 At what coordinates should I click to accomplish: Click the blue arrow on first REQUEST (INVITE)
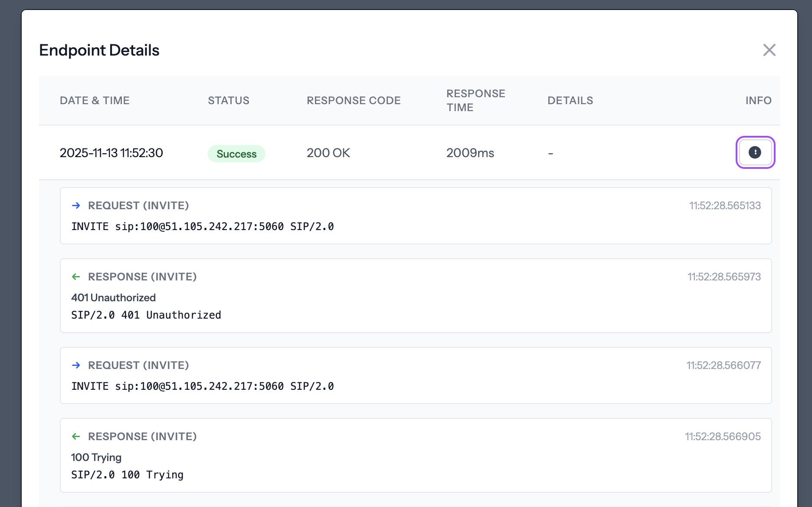[x=76, y=205]
